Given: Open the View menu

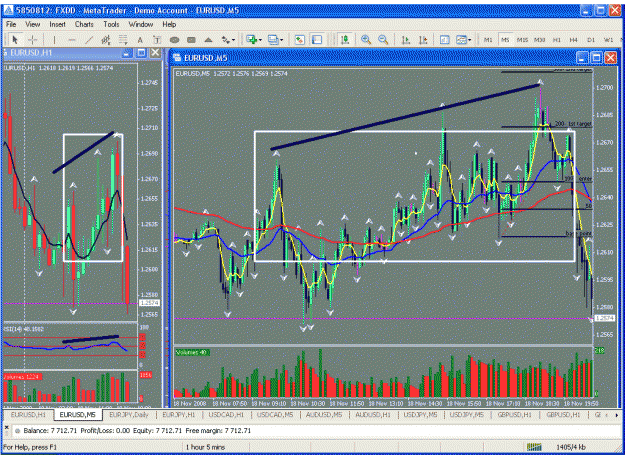Looking at the screenshot, I should (33, 24).
